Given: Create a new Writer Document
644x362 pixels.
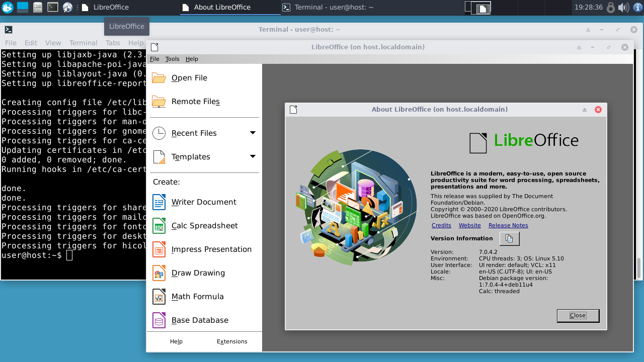Looking at the screenshot, I should click(x=204, y=202).
